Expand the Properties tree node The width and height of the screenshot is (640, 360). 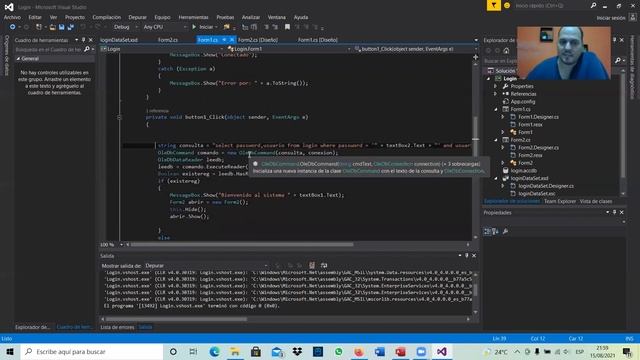[496, 86]
